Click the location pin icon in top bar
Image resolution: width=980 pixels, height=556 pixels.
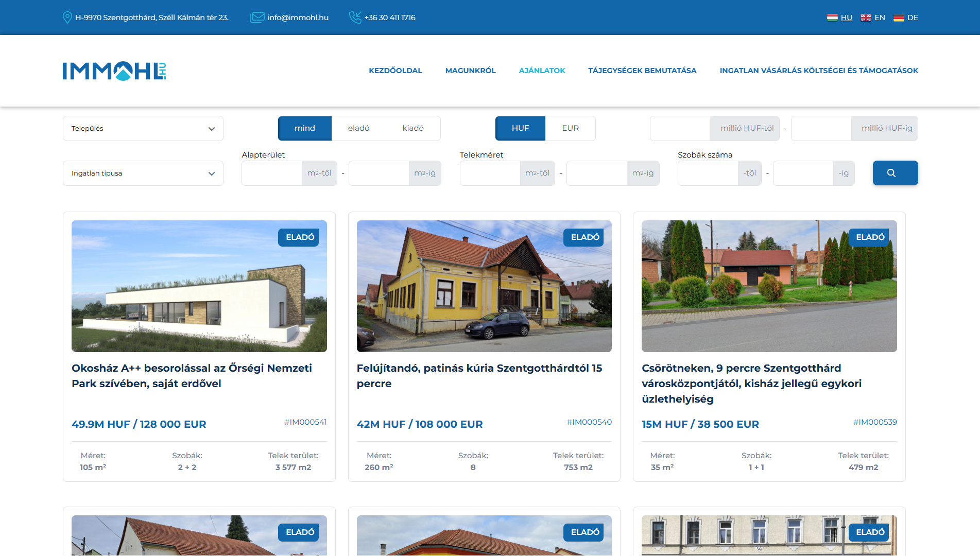click(x=67, y=18)
